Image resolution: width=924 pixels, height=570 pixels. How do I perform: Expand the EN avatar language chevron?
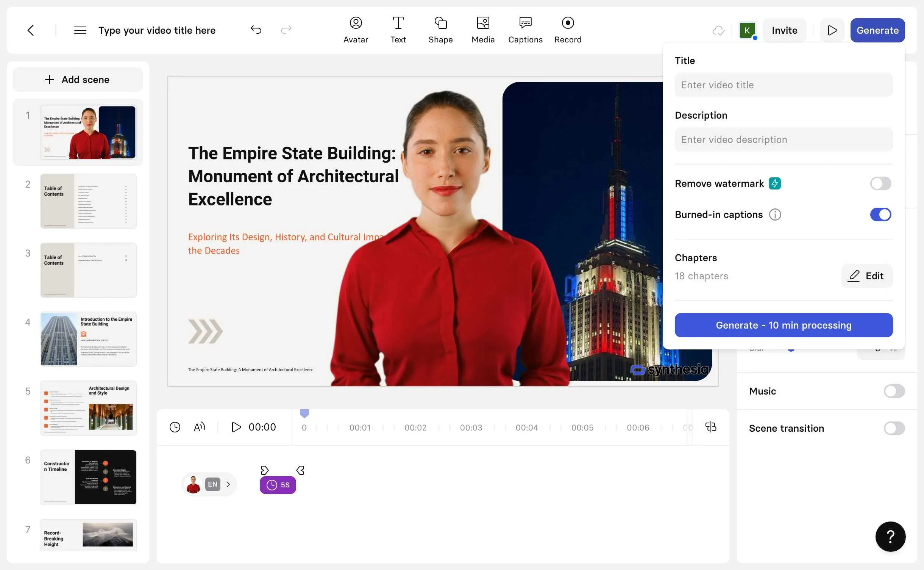228,484
